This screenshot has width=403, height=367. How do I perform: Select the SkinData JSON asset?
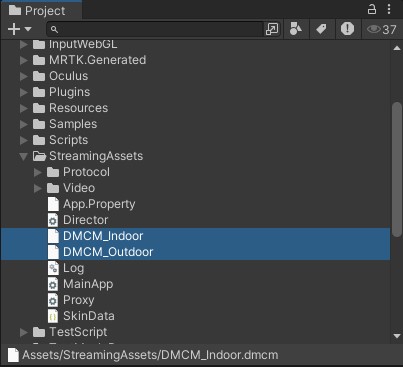tap(89, 316)
